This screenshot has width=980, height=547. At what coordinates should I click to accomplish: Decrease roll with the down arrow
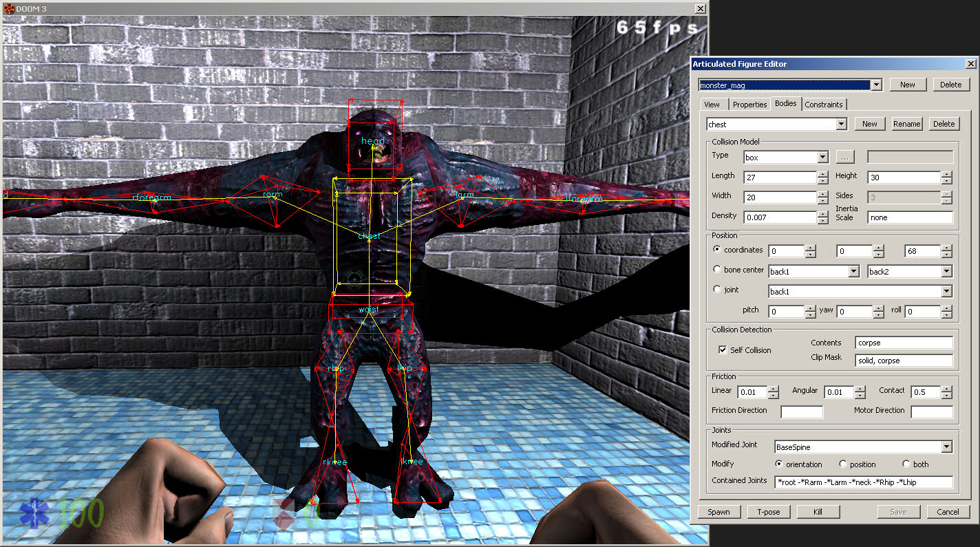[947, 315]
